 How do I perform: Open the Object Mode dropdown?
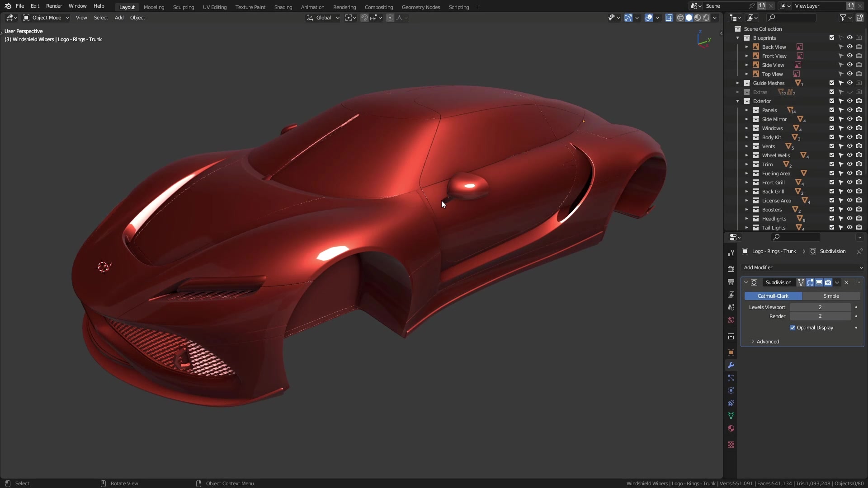pyautogui.click(x=46, y=18)
